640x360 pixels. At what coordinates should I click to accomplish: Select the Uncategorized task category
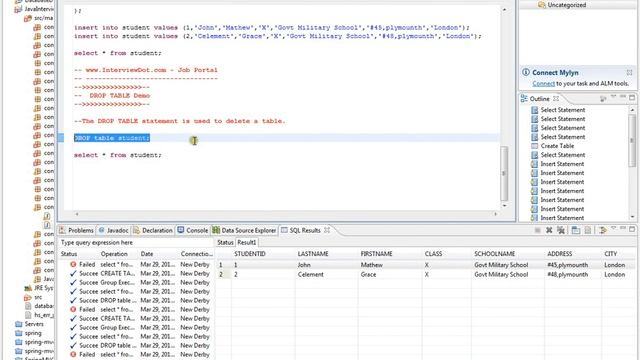pyautogui.click(x=562, y=5)
